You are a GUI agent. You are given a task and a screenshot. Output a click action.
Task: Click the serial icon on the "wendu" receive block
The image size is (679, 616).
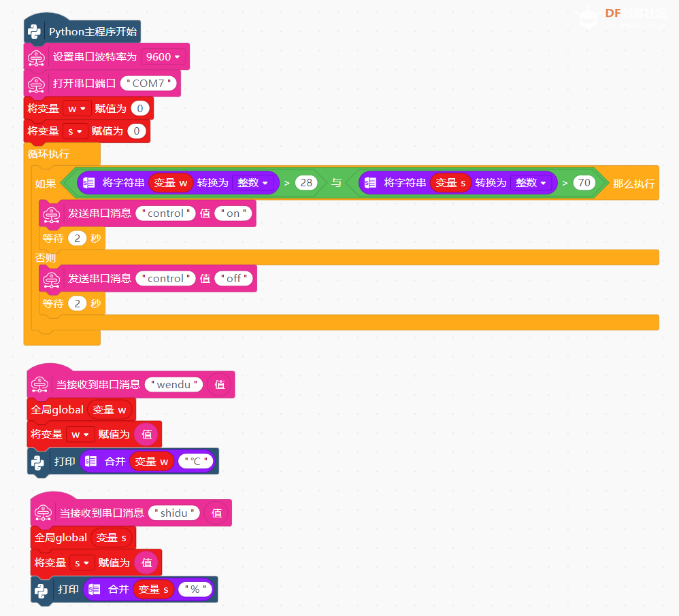click(39, 385)
